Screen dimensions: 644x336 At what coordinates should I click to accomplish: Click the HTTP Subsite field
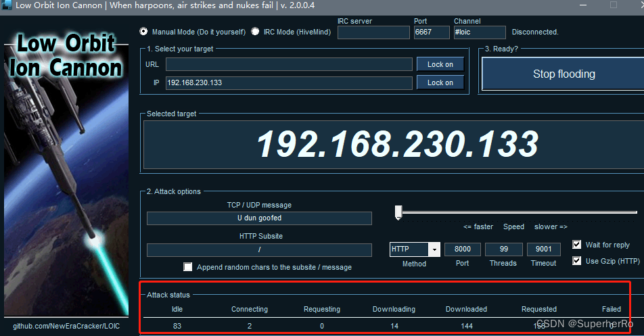(259, 250)
